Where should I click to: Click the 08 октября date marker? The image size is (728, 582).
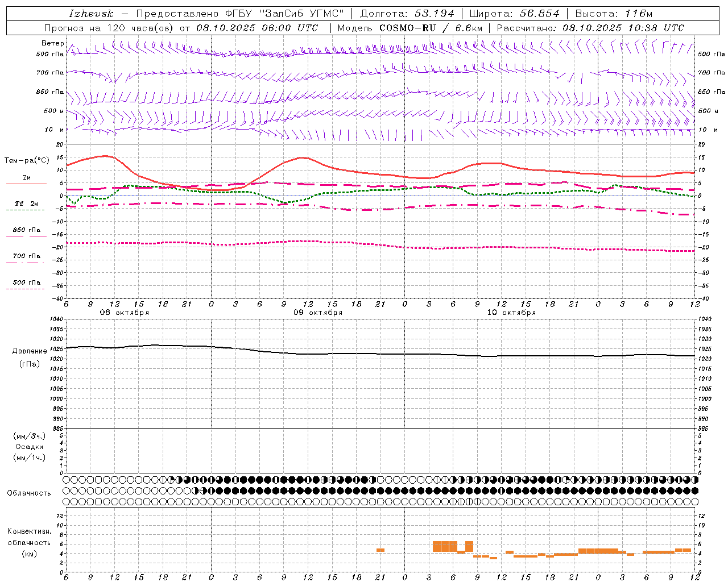point(125,313)
